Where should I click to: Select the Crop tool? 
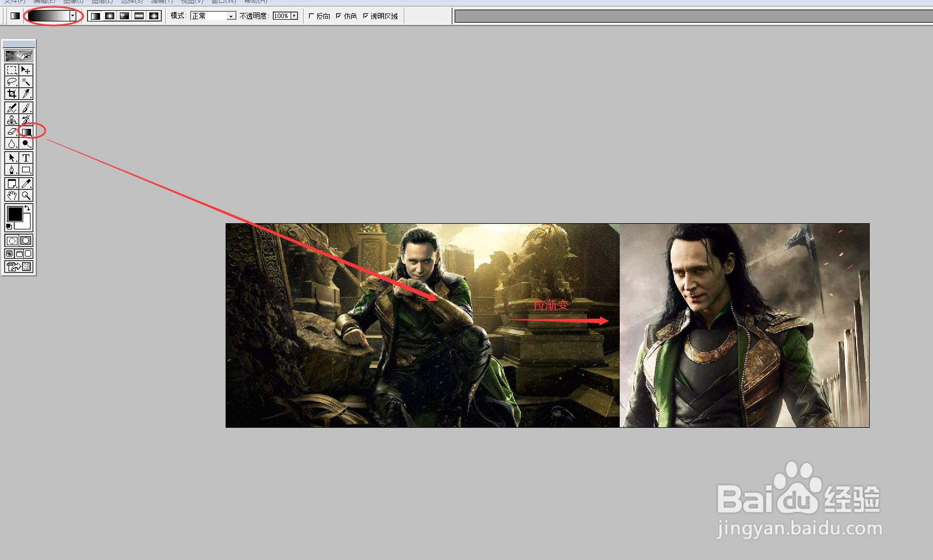[x=12, y=94]
